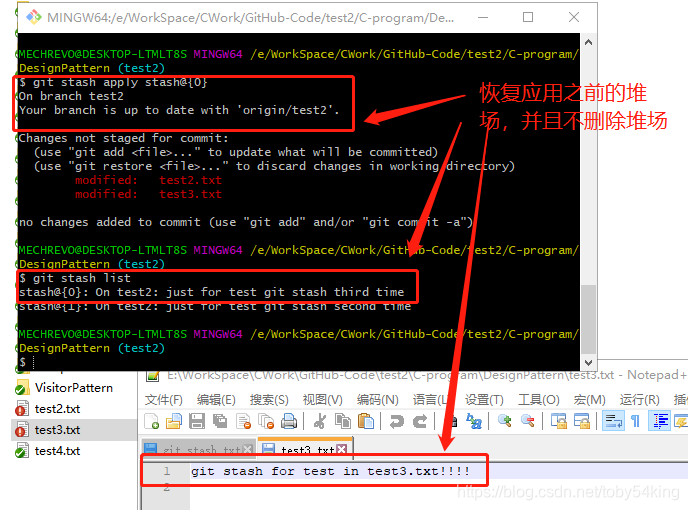The image size is (688, 510).
Task: Click the terminal scrollbar up arrow
Action: [x=588, y=43]
